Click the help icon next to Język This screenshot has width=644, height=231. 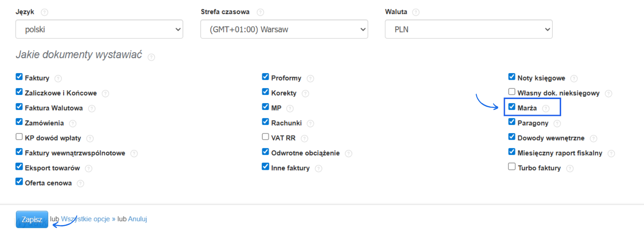click(44, 12)
